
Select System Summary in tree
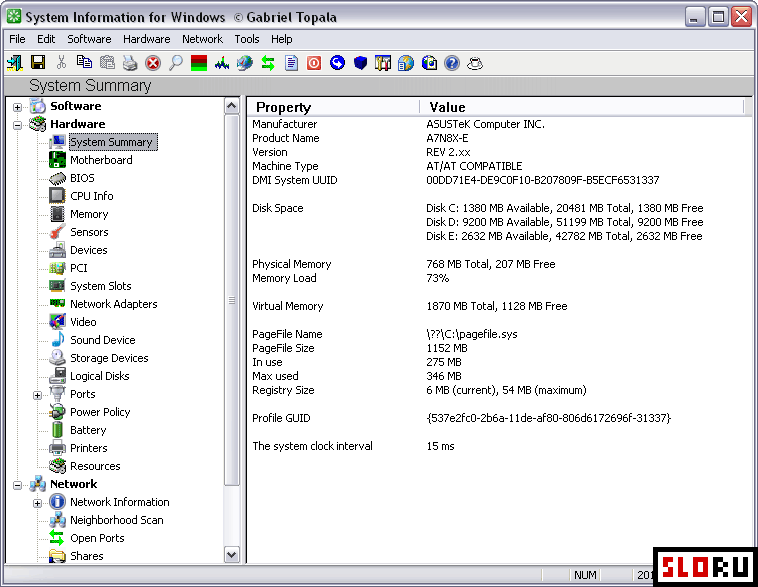tap(111, 142)
